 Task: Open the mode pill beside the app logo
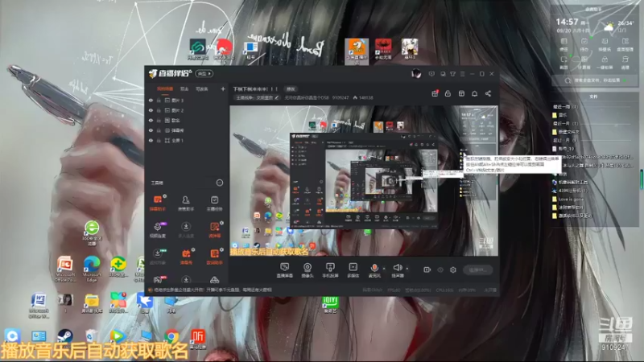coord(204,74)
